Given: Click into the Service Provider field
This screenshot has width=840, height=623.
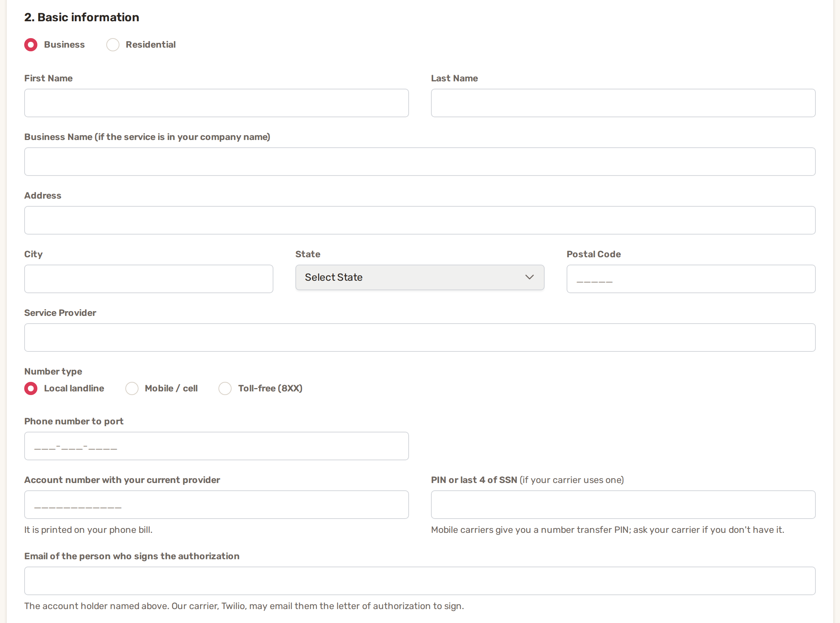Looking at the screenshot, I should (420, 338).
